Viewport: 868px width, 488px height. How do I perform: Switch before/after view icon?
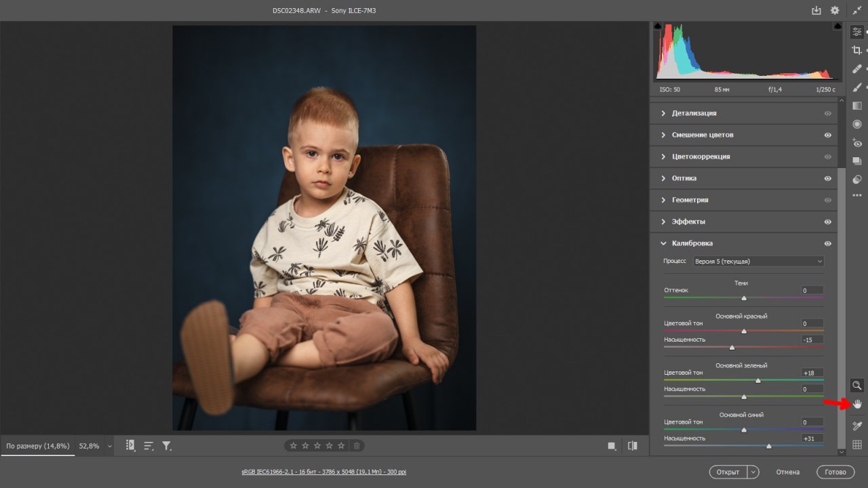click(633, 446)
